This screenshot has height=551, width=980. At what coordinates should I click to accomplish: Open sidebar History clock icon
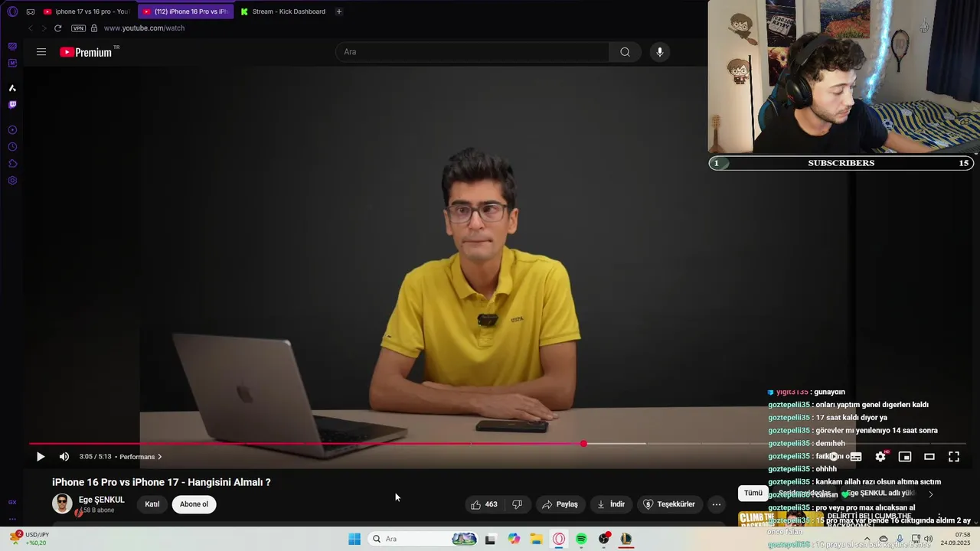pyautogui.click(x=12, y=147)
